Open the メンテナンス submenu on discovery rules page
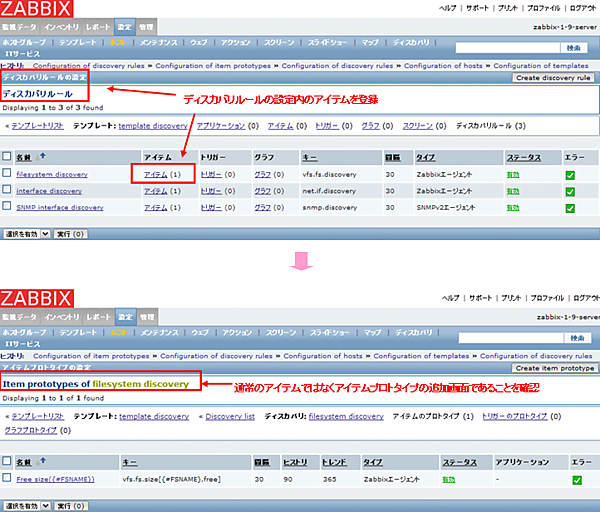This screenshot has height=512, width=600. tap(155, 45)
